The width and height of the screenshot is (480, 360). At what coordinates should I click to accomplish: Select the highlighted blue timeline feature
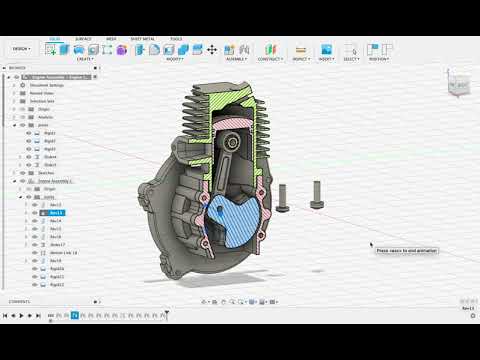(x=75, y=315)
